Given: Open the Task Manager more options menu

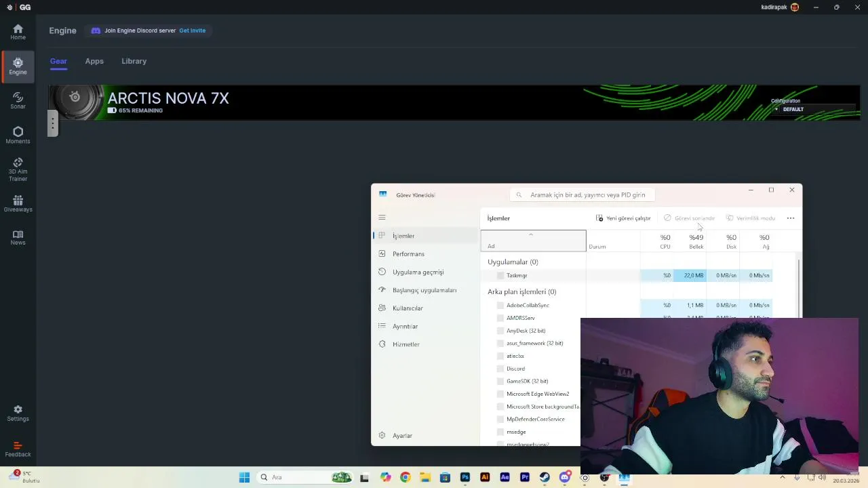Looking at the screenshot, I should [790, 218].
